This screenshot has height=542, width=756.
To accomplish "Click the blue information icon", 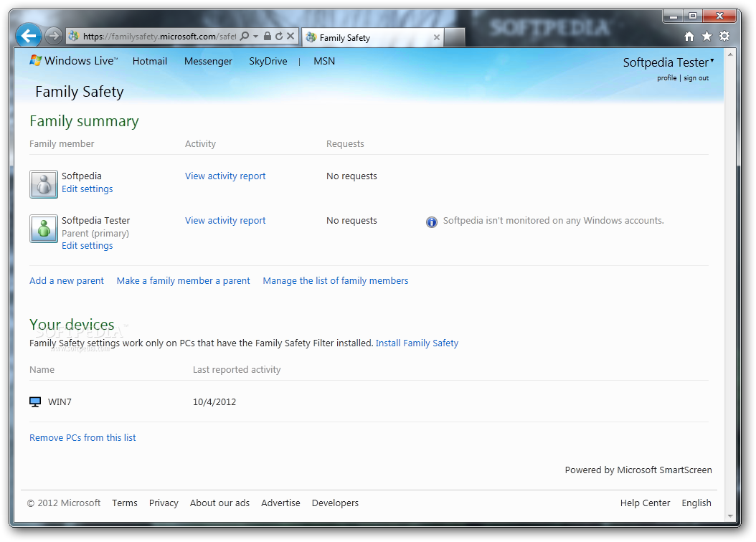I will [x=431, y=222].
